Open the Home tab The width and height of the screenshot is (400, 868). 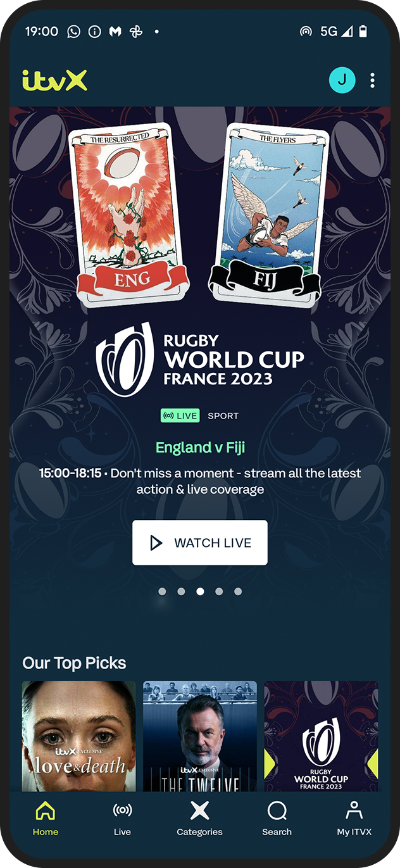click(x=46, y=819)
